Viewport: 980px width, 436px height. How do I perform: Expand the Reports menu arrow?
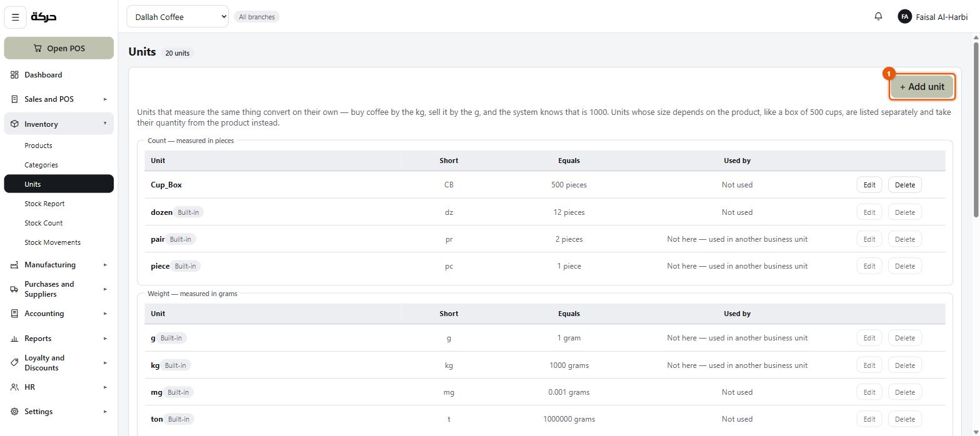[105, 339]
